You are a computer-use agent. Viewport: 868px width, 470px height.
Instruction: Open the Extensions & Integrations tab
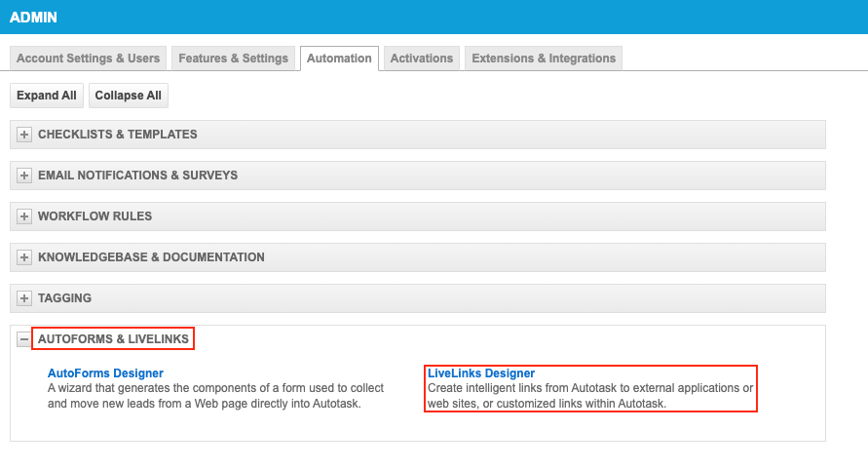pyautogui.click(x=544, y=59)
